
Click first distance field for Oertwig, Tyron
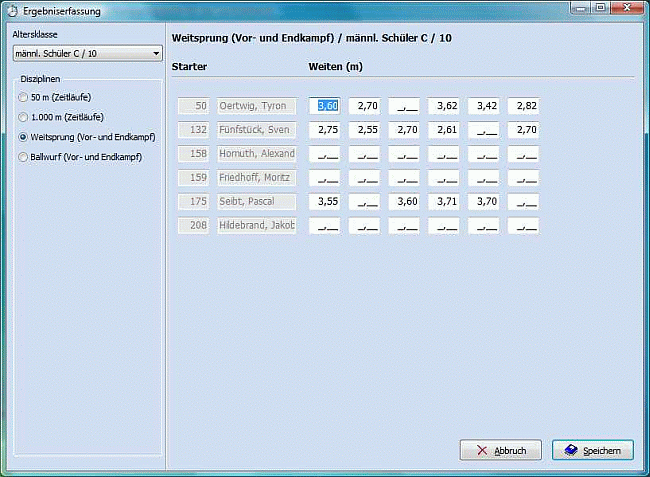click(x=325, y=106)
